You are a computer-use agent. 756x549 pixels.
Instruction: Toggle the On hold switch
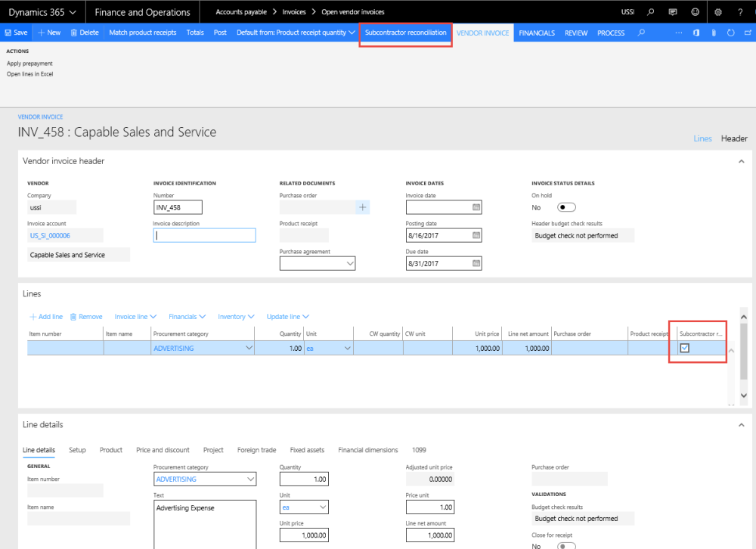[x=566, y=207]
